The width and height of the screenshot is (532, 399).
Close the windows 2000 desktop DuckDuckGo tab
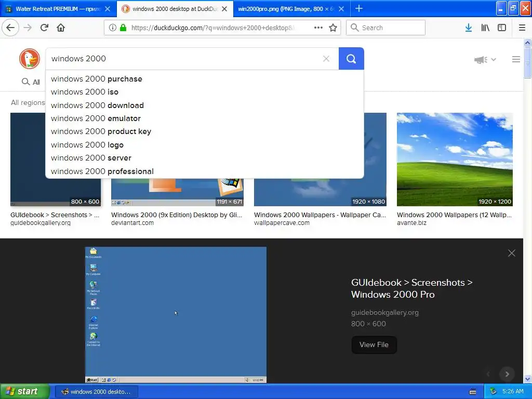(224, 9)
